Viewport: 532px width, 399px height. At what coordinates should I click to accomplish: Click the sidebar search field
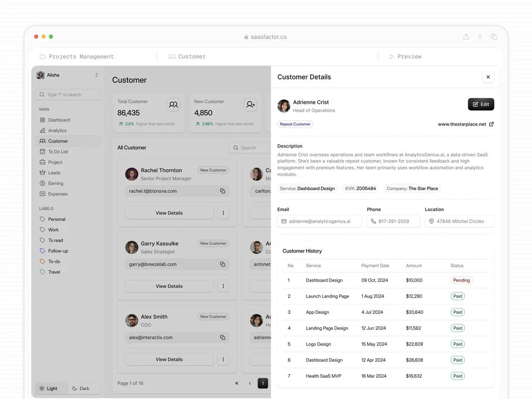tap(68, 95)
